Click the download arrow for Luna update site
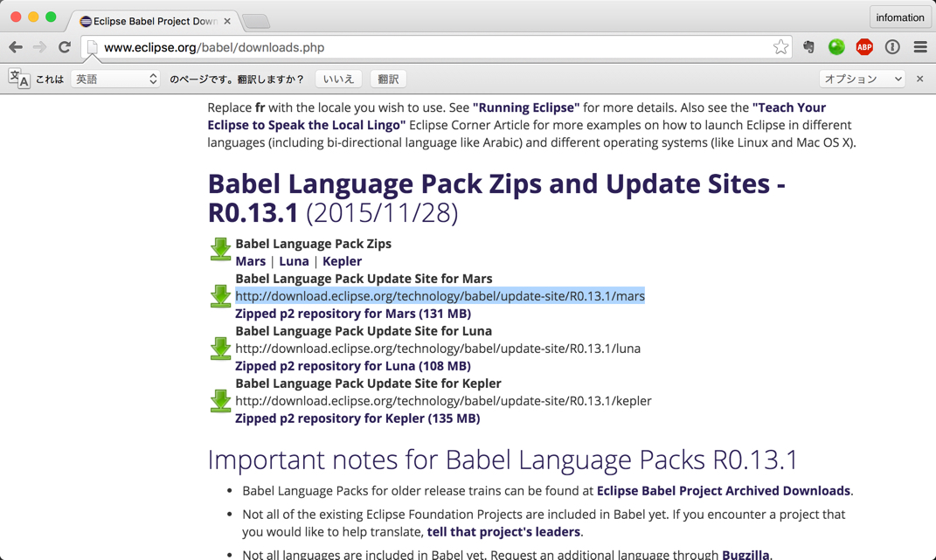 220,348
